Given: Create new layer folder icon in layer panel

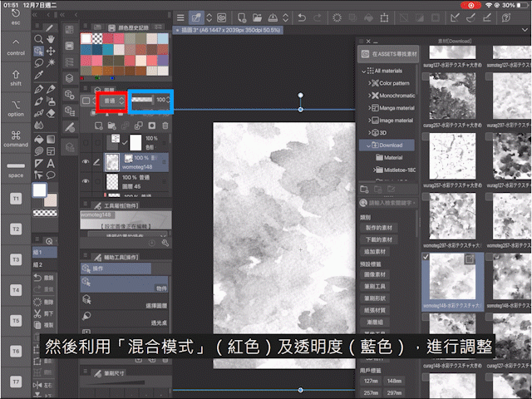Looking at the screenshot, I should tap(111, 126).
